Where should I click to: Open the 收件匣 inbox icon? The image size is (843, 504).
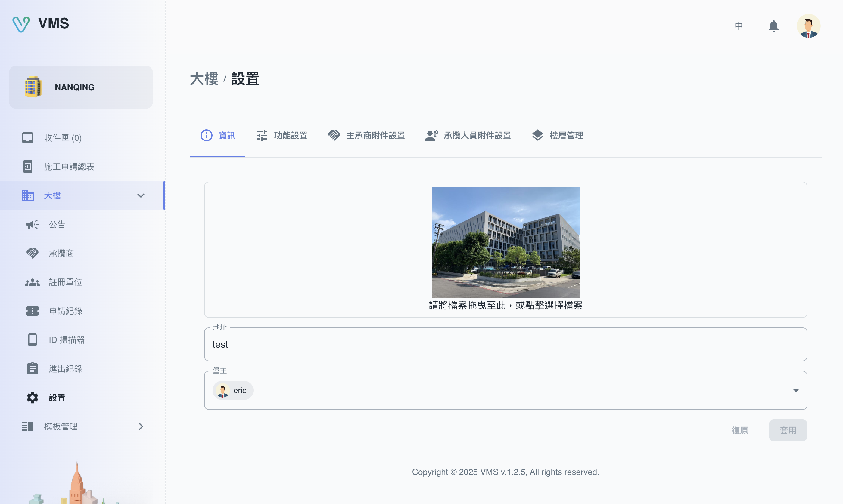coord(27,137)
